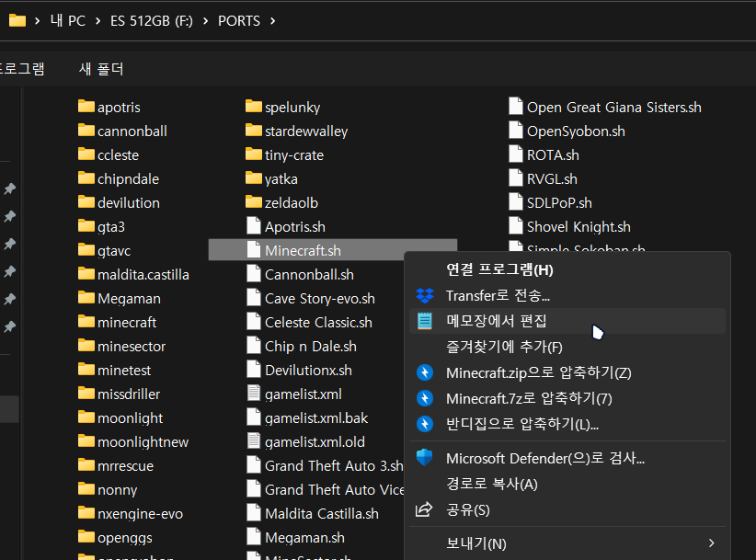Open the chevron before 내 PC in address bar
This screenshot has height=560, width=756.
(x=37, y=21)
